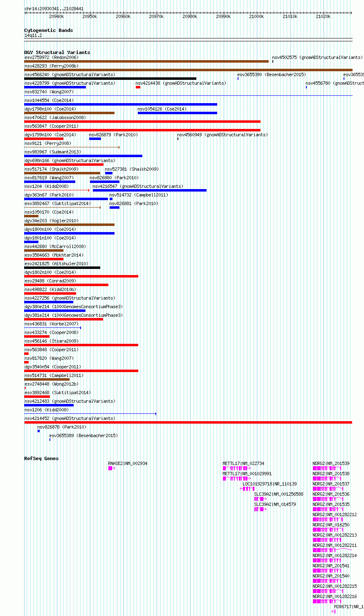Open nsv4214452 gnomAD variant label

(x=70, y=418)
